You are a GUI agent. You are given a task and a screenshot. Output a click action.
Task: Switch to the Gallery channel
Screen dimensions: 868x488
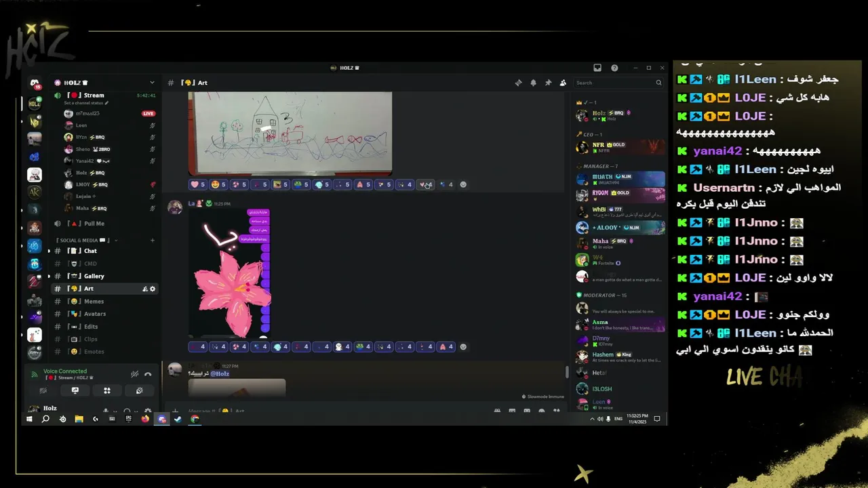pyautogui.click(x=105, y=276)
